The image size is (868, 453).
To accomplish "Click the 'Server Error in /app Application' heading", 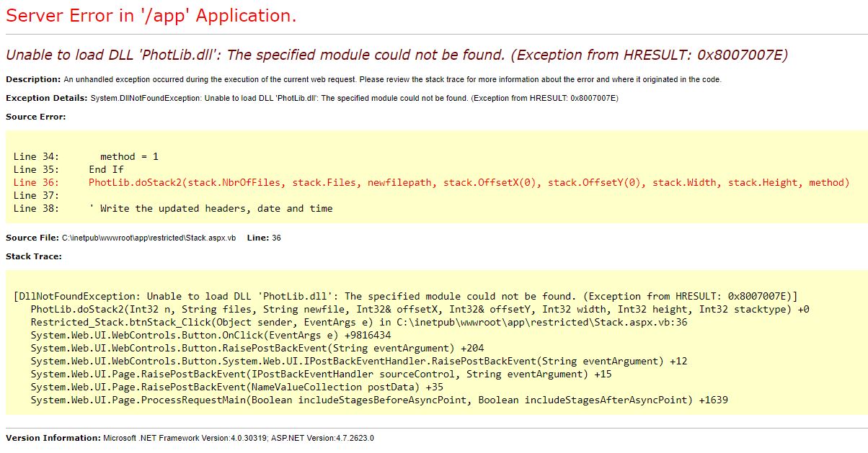I will (x=151, y=17).
